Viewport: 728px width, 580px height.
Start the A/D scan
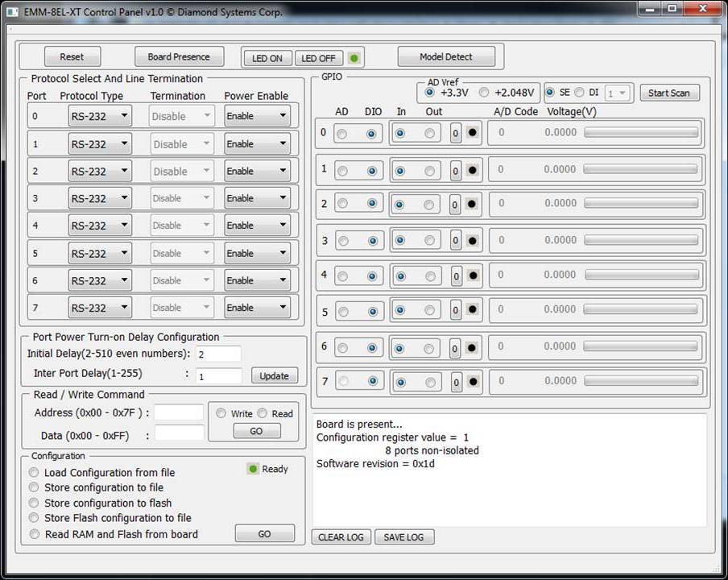tap(669, 93)
